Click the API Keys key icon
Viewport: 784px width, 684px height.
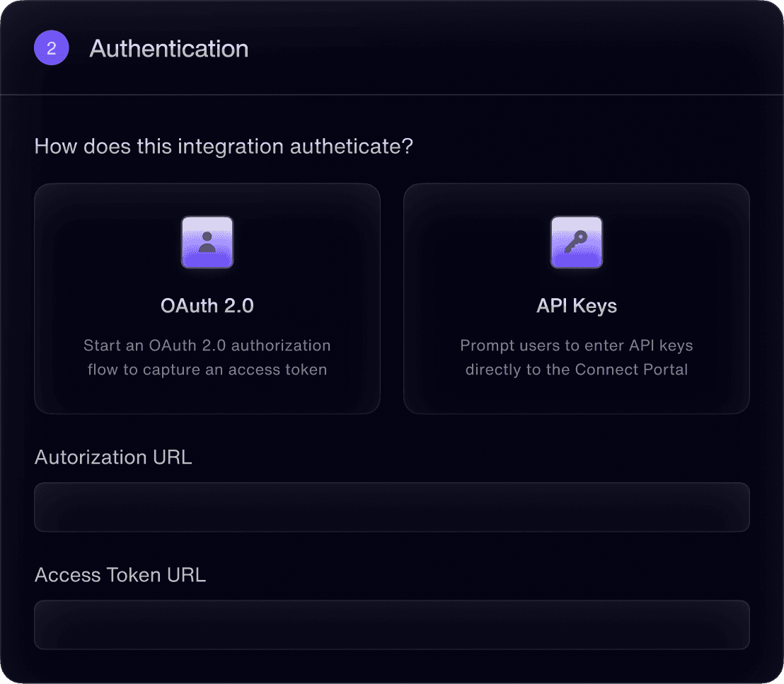(577, 242)
